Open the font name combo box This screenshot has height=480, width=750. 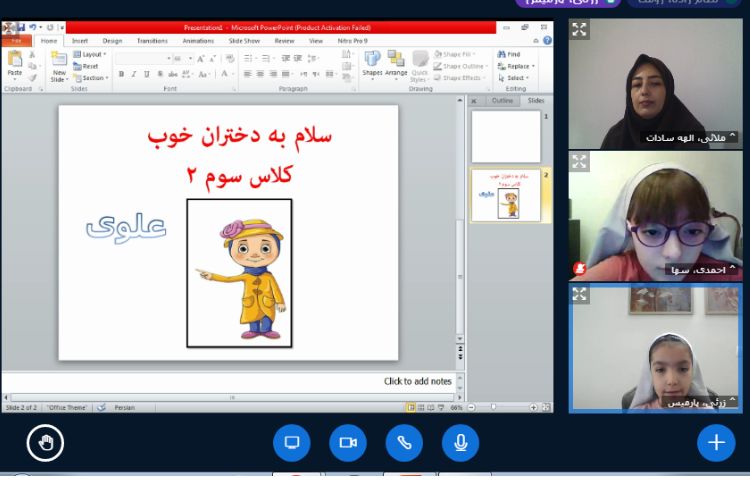click(143, 58)
